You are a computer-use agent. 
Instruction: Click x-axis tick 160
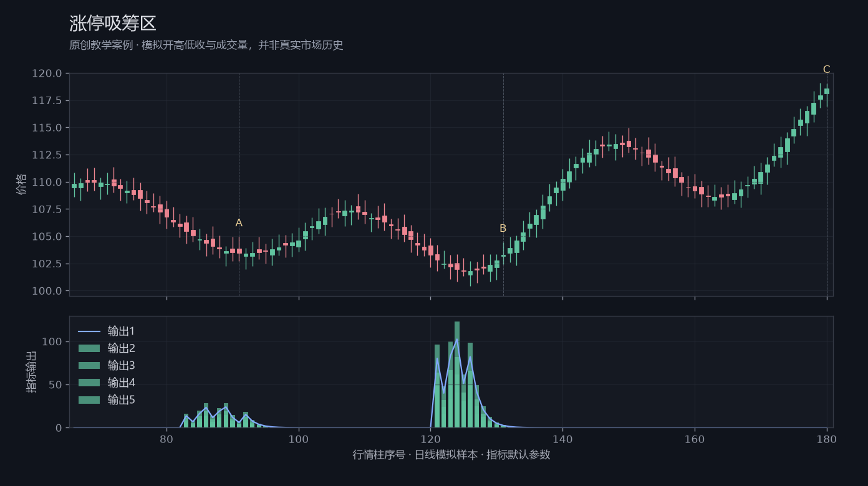pos(695,439)
